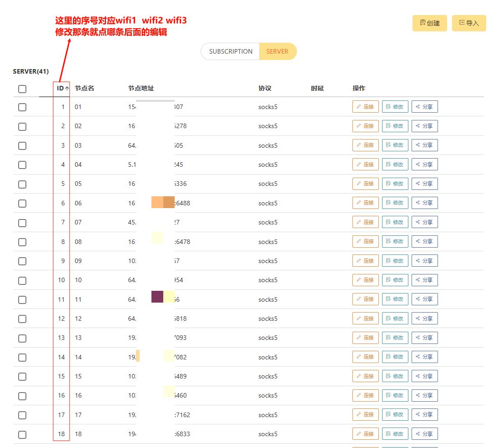Open the 修改 editor for node 03

coord(395,145)
